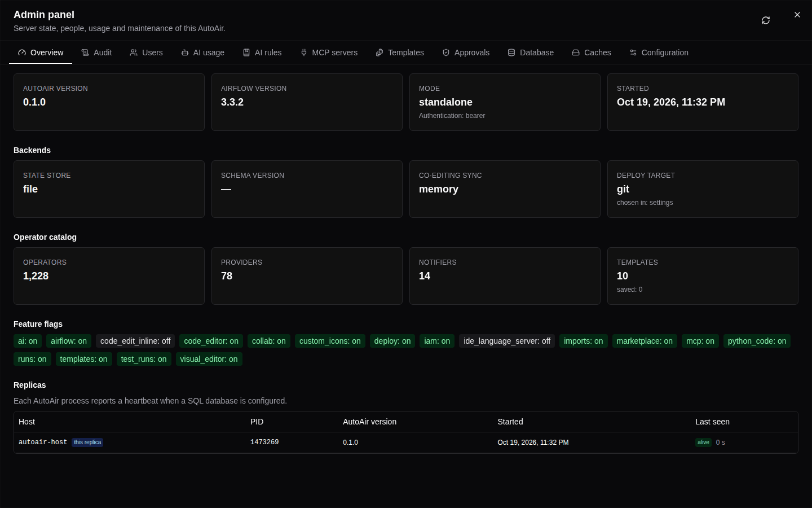Click the "this replica" badge
Screen dimensions: 812x508
pyautogui.click(x=87, y=443)
